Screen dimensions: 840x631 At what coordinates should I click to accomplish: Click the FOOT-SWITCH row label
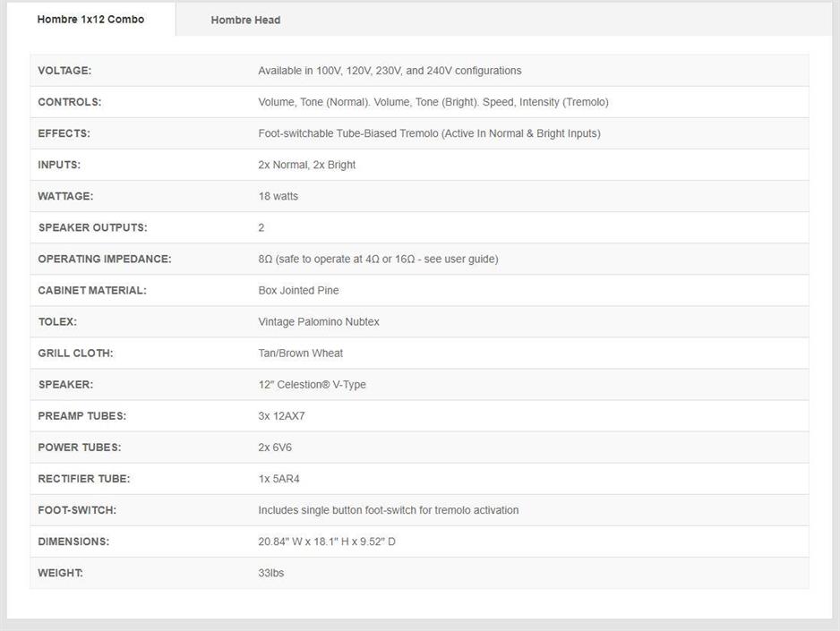77,510
